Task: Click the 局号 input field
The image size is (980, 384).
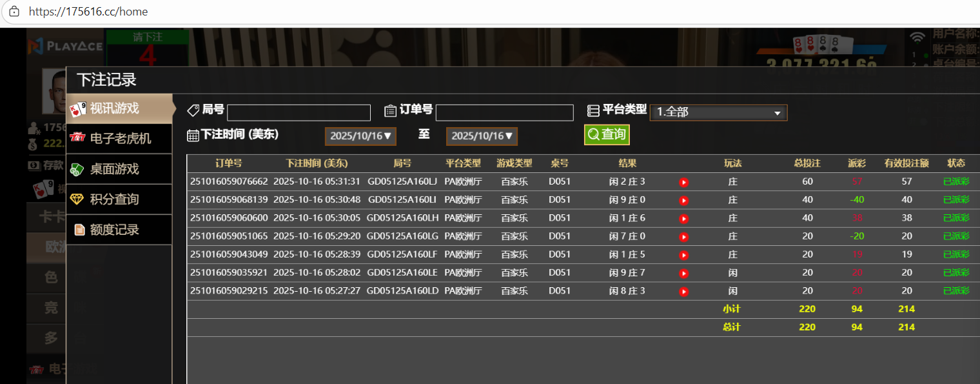Action: [299, 113]
